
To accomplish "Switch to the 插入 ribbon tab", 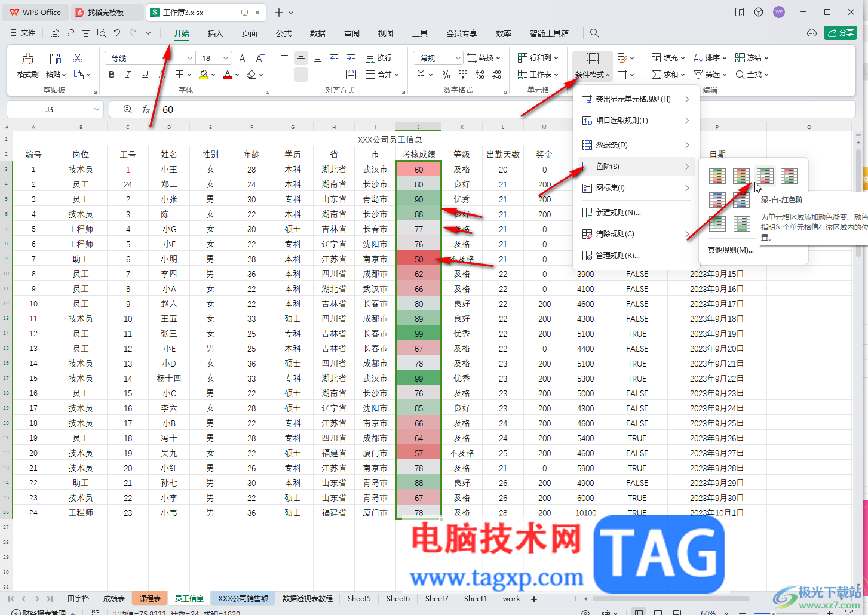I will 215,33.
